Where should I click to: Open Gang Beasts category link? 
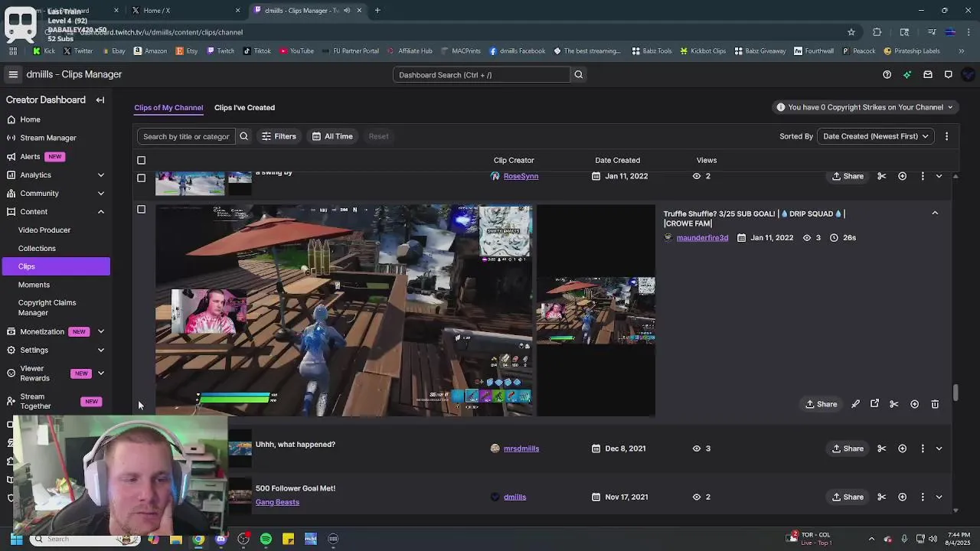click(277, 502)
